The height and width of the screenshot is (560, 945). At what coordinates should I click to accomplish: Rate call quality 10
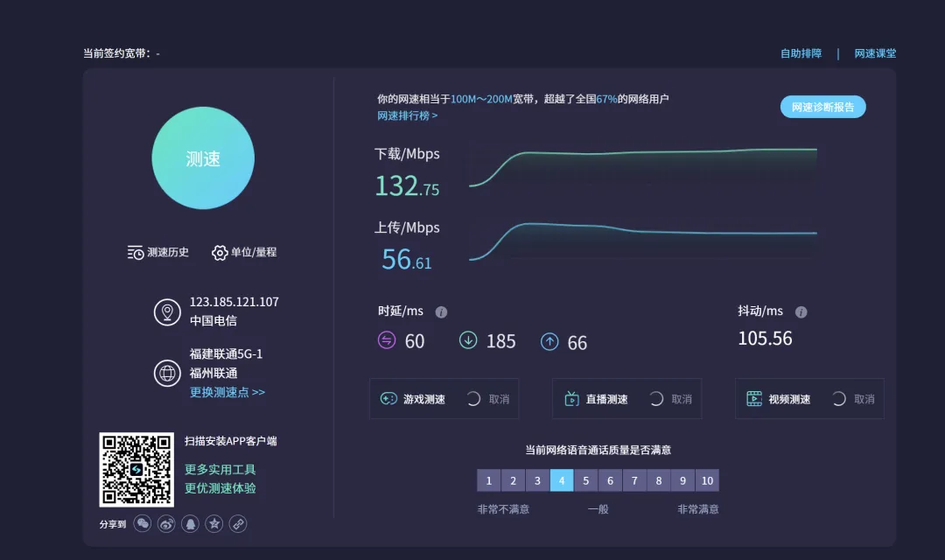tap(708, 480)
